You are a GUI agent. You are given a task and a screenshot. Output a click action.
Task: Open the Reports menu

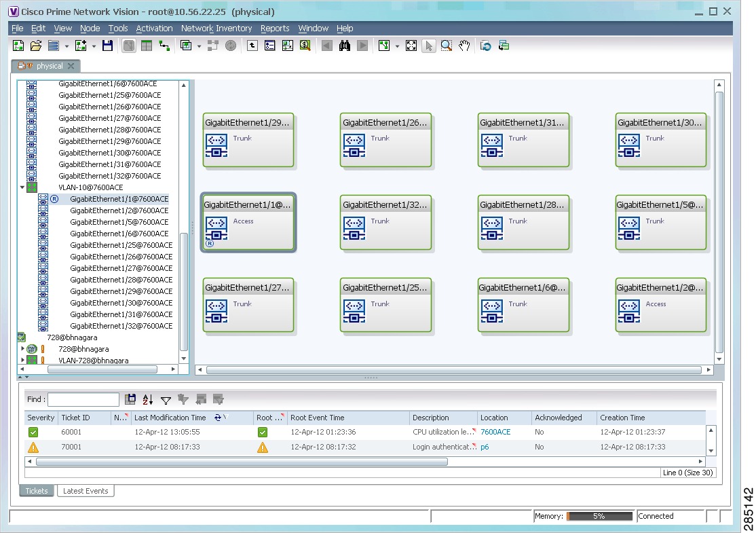pos(275,29)
